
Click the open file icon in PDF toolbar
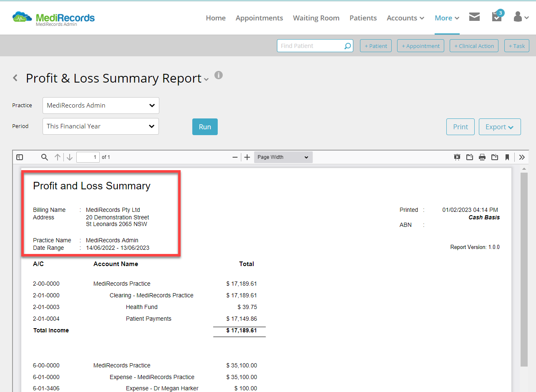pyautogui.click(x=470, y=157)
